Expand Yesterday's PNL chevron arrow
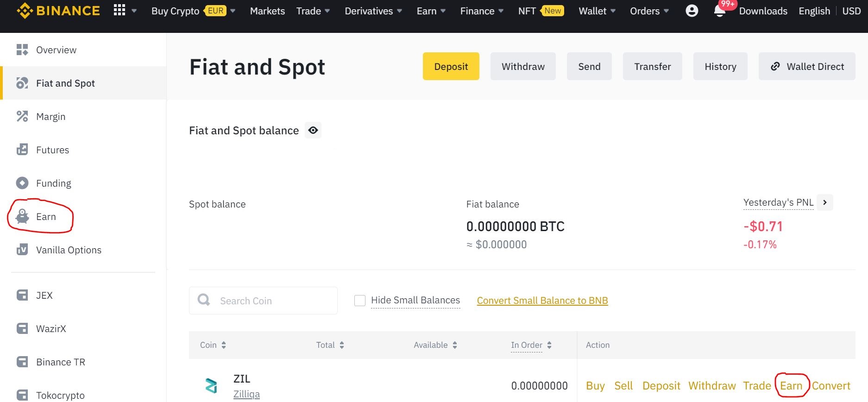 pyautogui.click(x=825, y=202)
